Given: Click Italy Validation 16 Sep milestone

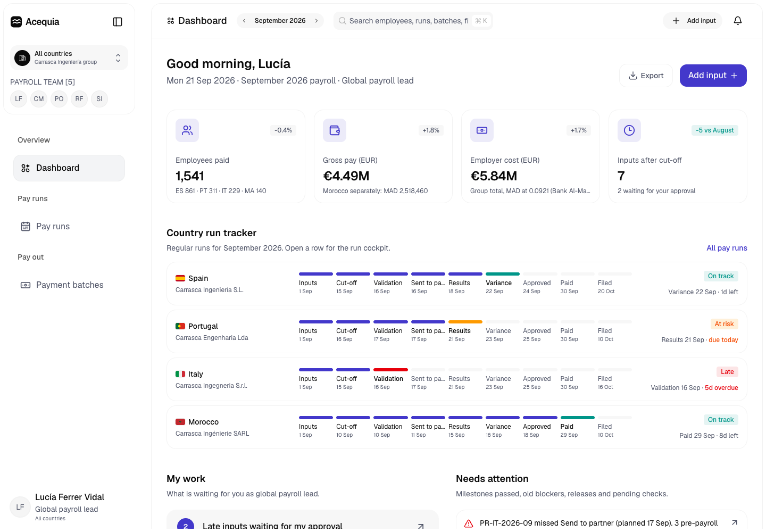Looking at the screenshot, I should coord(390,378).
